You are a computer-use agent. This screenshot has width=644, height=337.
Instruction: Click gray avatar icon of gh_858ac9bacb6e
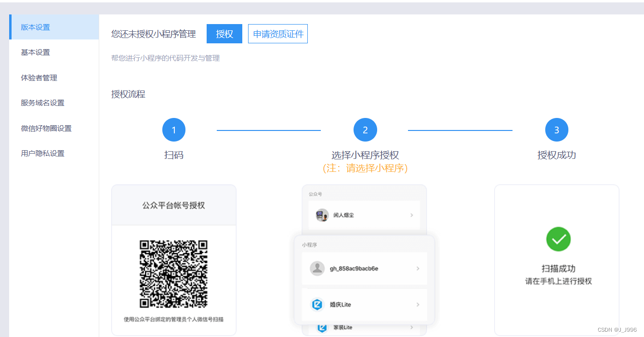click(x=317, y=268)
